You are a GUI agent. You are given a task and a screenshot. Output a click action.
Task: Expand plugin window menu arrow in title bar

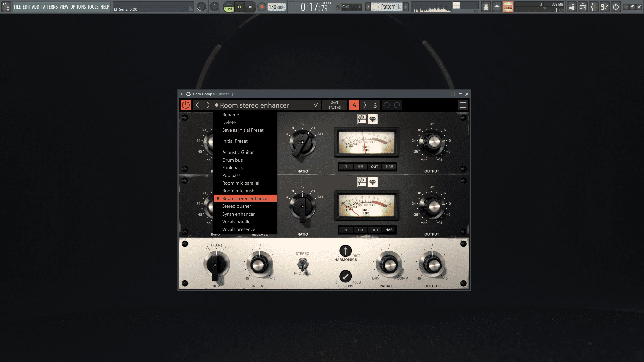click(182, 94)
